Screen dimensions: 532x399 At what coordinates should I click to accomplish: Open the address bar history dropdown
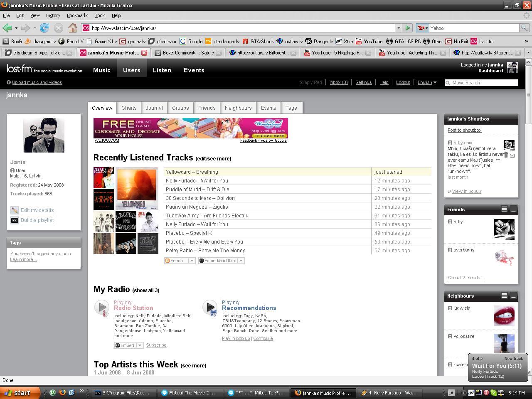(x=398, y=28)
